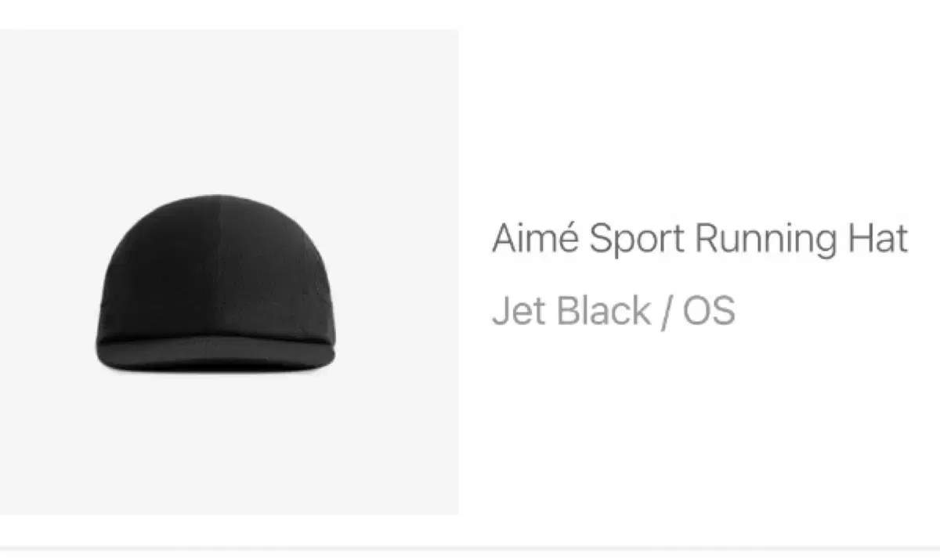
Task: Click the crown of the black cap
Action: tap(216, 266)
